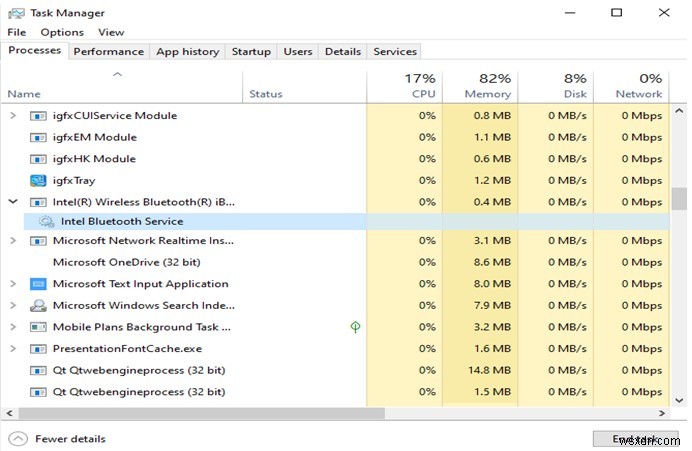Expand Microsoft Network Realtime Inspection row
The image size is (692, 451).
click(13, 241)
